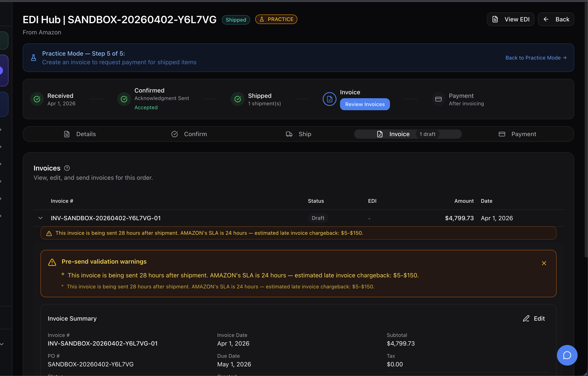Dismiss the Pre-send validation warnings box
Screen dimensions: 588x376
(544, 263)
